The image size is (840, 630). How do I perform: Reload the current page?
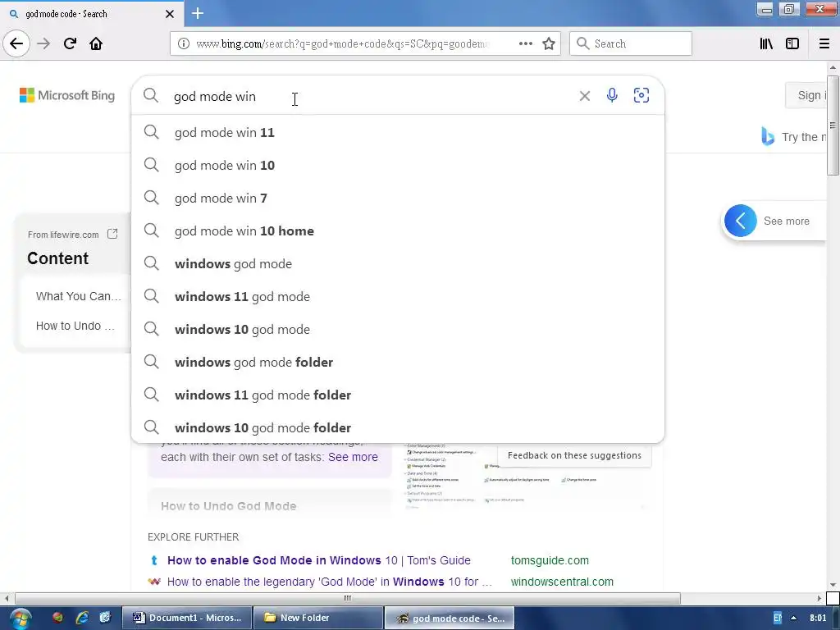click(x=70, y=43)
